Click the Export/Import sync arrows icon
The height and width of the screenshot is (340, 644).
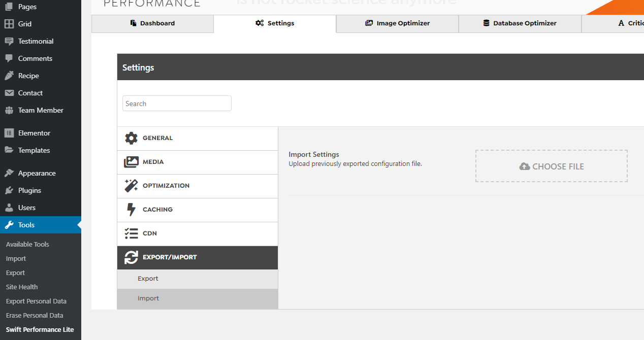[x=131, y=257]
